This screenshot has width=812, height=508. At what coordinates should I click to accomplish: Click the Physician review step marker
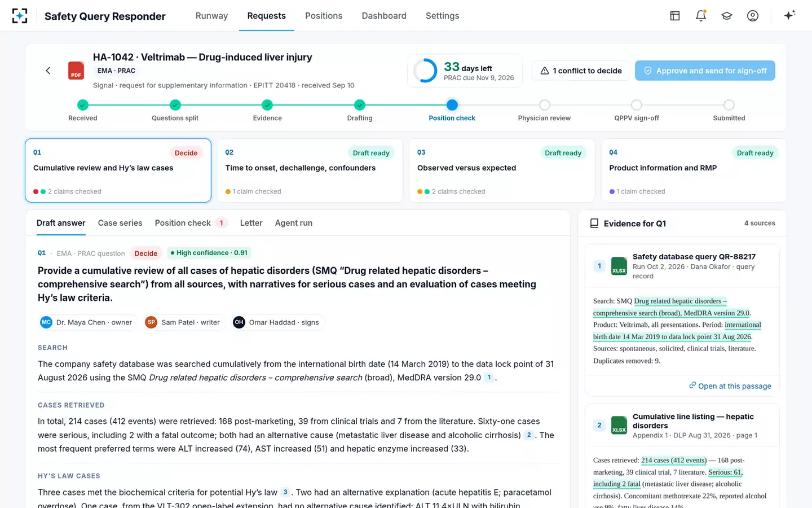545,105
